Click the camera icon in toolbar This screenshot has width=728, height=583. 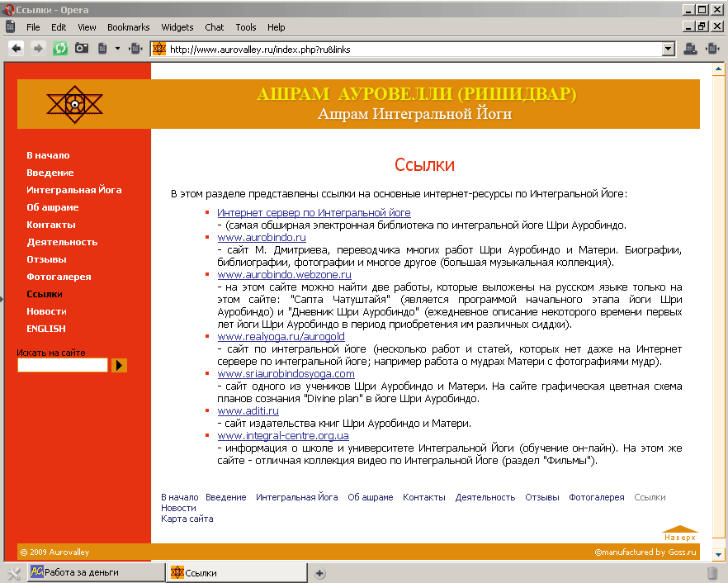[x=82, y=49]
